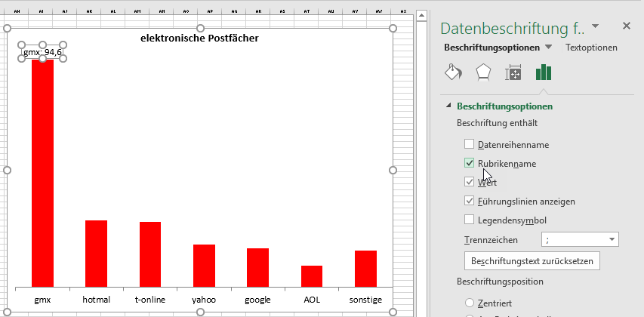This screenshot has height=317, width=644.
Task: Expand the Beschriftungsoptionen tab dropdown arrow
Action: (x=549, y=48)
